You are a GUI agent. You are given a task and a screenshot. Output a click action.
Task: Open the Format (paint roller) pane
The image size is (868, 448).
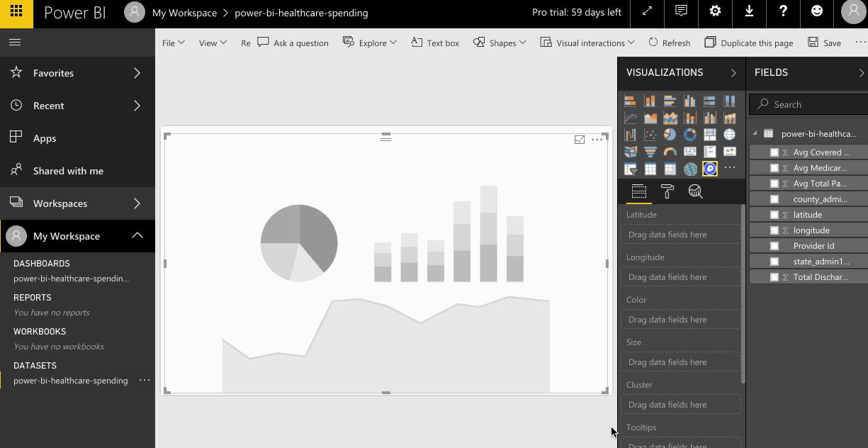(x=667, y=191)
